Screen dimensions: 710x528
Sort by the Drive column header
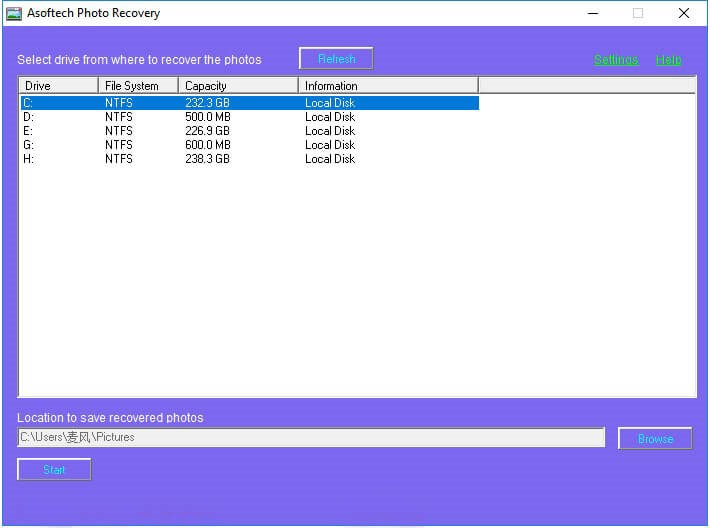tap(58, 86)
